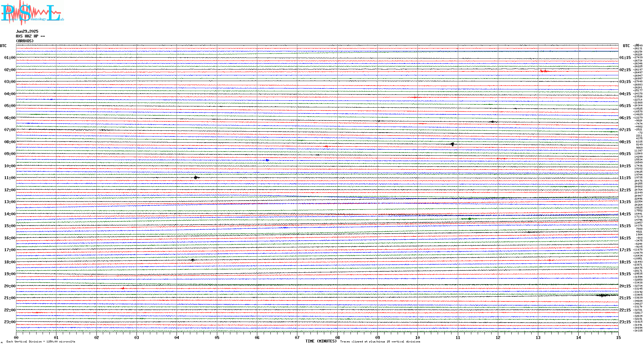Click the minute 06 axis label

[x=257, y=337]
